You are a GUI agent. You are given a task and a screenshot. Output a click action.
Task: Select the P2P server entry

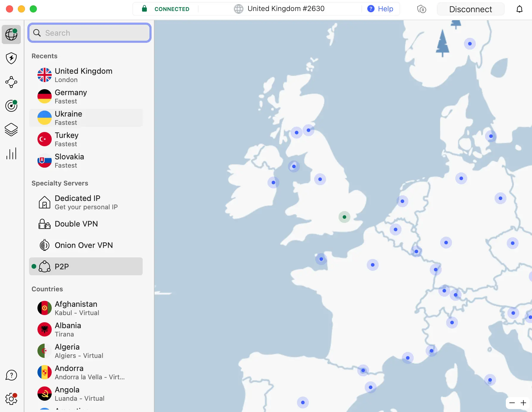coord(86,266)
